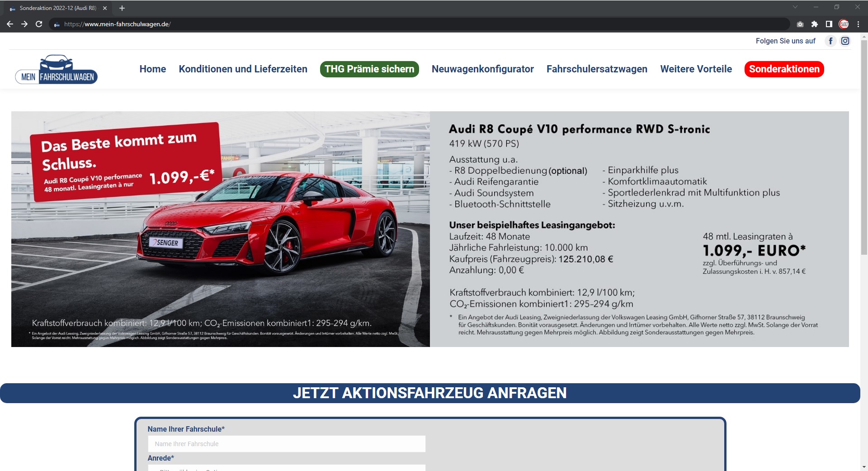Image resolution: width=868 pixels, height=471 pixels.
Task: Open the browser three-dot menu
Action: [858, 24]
